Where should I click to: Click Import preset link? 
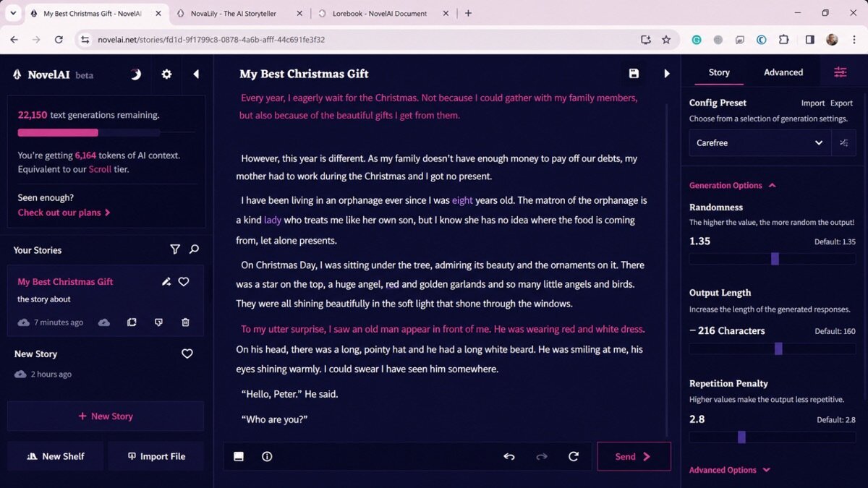(813, 103)
